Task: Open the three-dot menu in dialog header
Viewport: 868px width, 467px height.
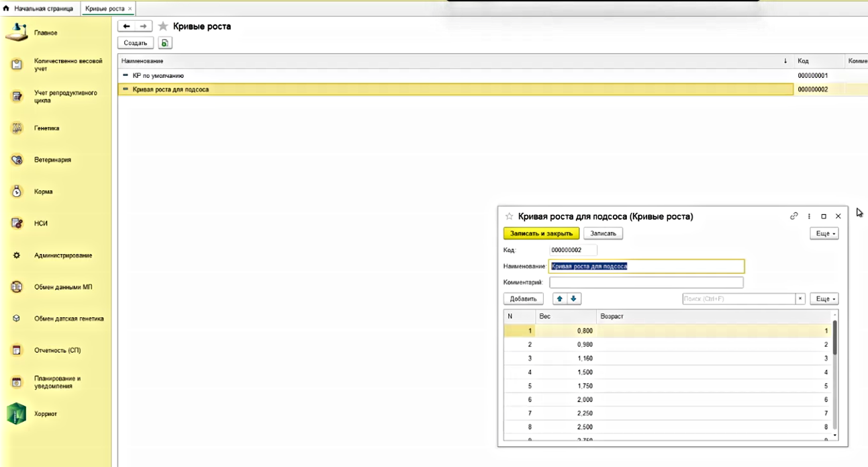Action: pos(810,216)
